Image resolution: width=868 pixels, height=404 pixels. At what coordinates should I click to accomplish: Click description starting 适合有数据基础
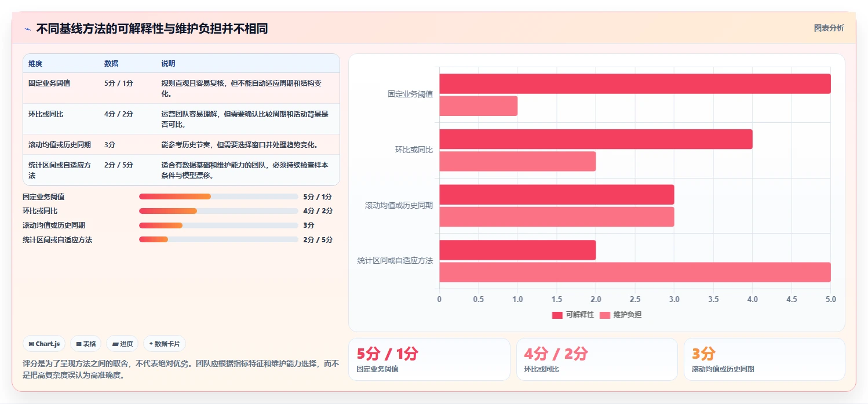click(246, 170)
